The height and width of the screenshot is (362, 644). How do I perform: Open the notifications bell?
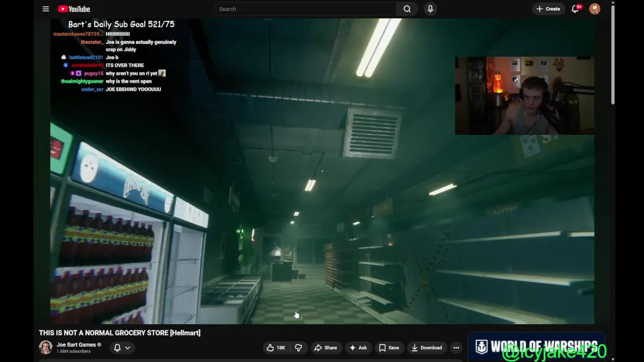[575, 9]
